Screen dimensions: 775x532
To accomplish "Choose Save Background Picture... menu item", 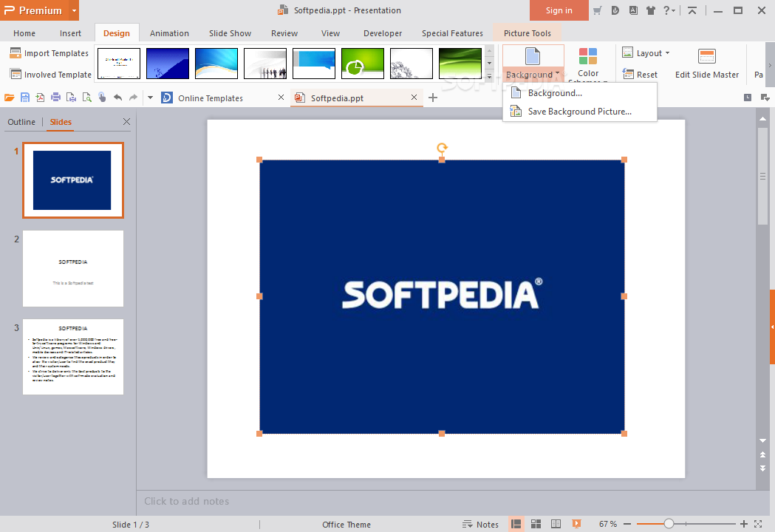I will (580, 112).
